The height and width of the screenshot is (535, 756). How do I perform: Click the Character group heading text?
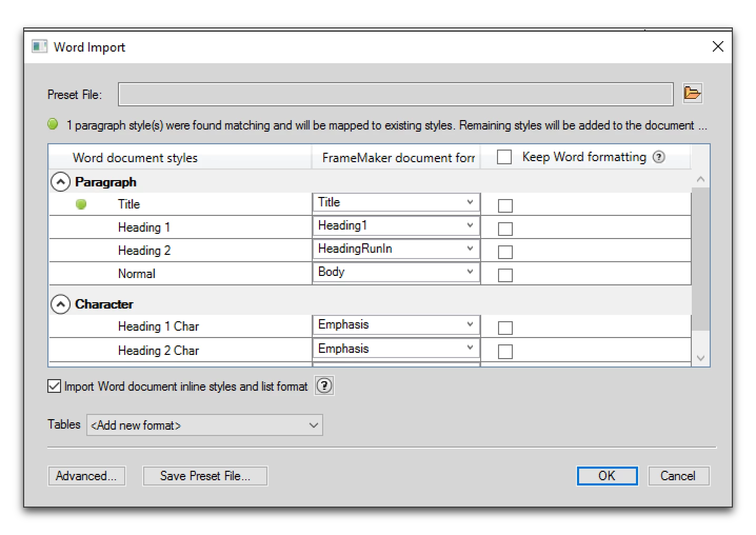tap(104, 304)
